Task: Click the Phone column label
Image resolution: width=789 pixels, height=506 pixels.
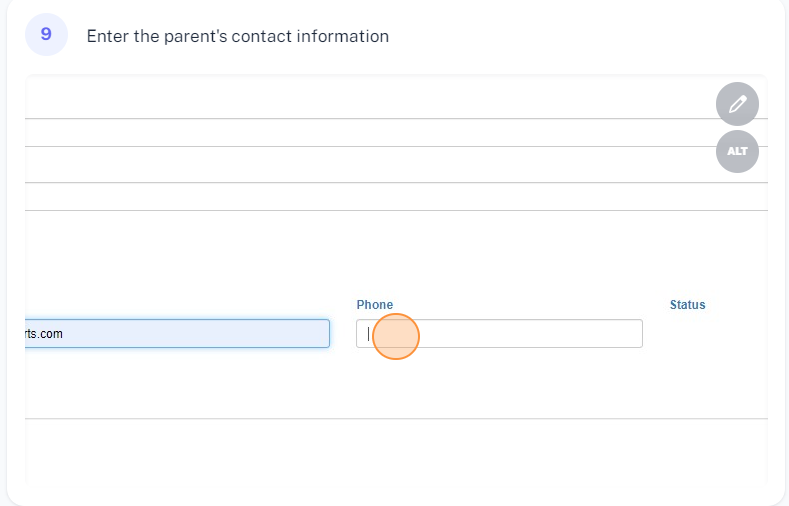Action: coord(375,305)
